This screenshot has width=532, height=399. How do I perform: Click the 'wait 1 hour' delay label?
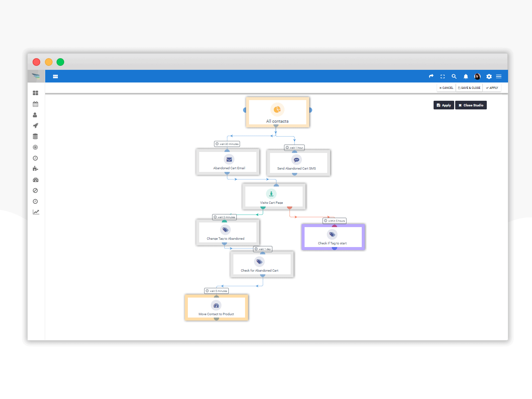[x=294, y=148]
